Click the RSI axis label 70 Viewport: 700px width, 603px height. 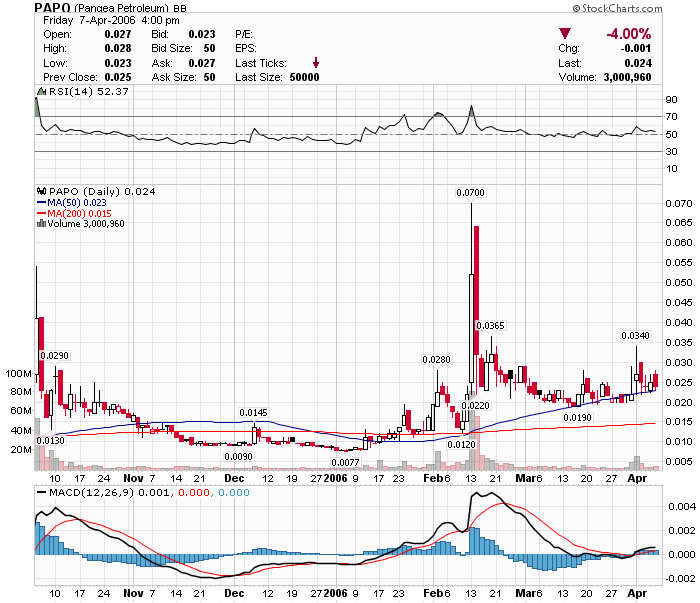click(671, 117)
